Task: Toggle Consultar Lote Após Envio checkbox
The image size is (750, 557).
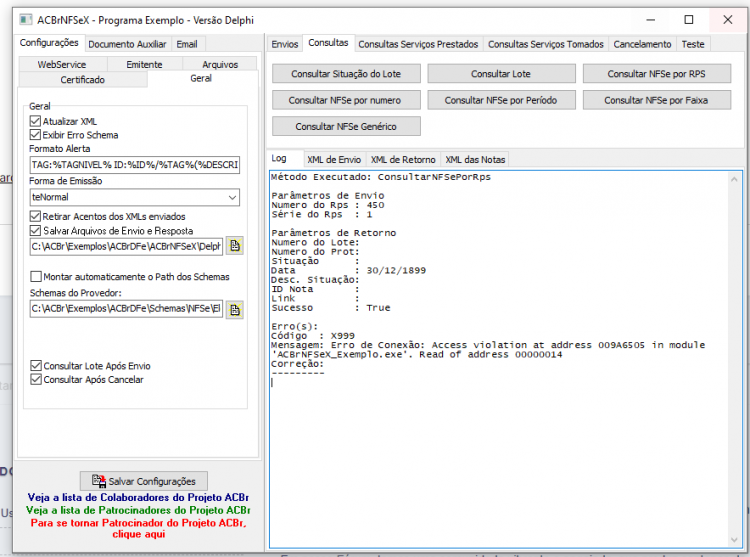Action: 35,365
